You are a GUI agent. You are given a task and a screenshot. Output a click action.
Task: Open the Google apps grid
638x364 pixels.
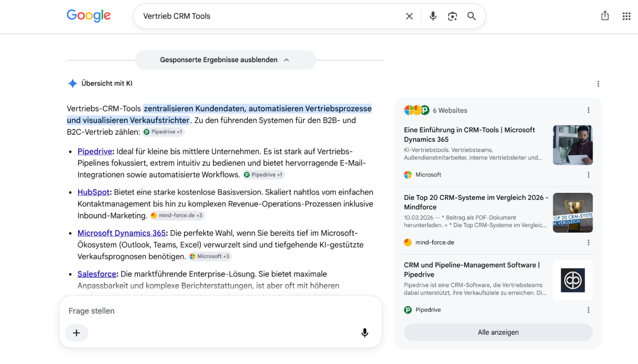(x=626, y=16)
